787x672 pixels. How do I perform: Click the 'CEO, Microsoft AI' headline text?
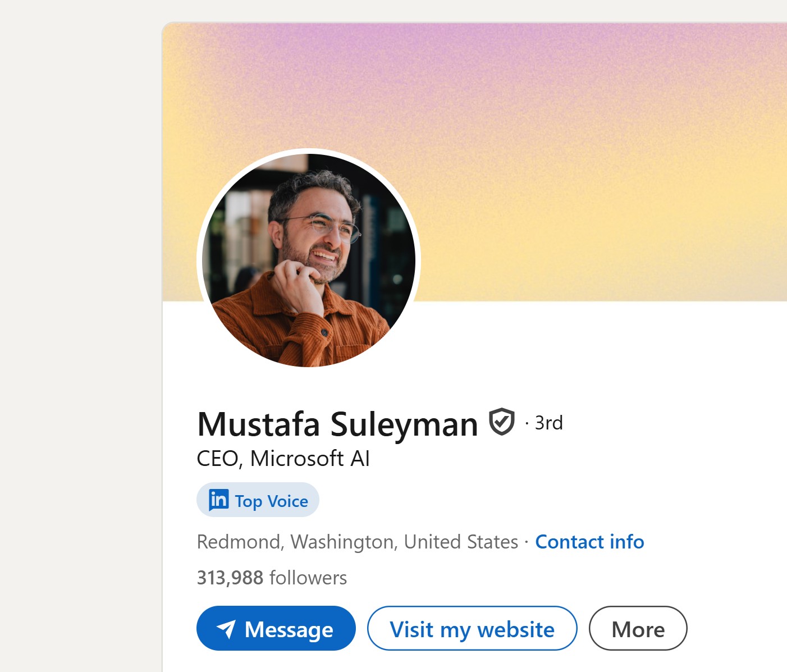[283, 459]
